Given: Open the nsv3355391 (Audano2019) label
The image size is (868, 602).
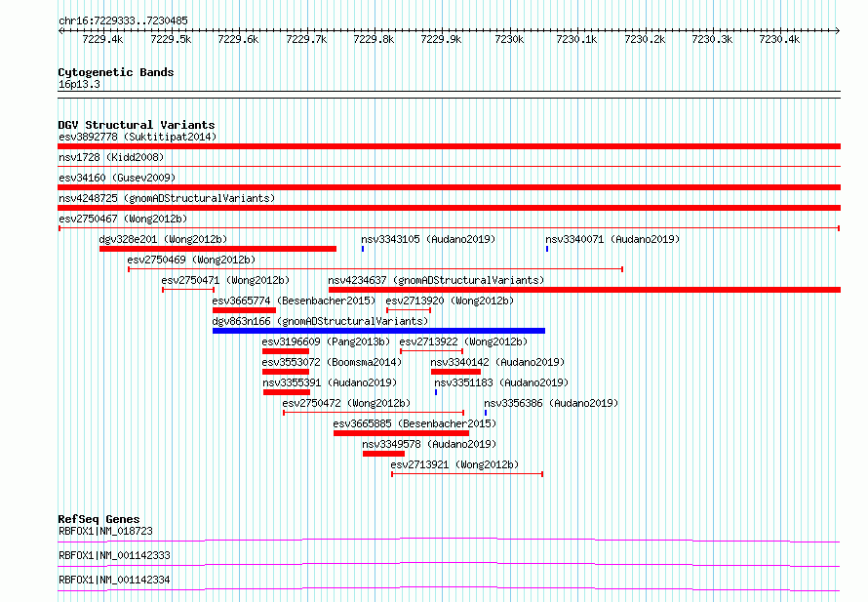Looking at the screenshot, I should (330, 382).
